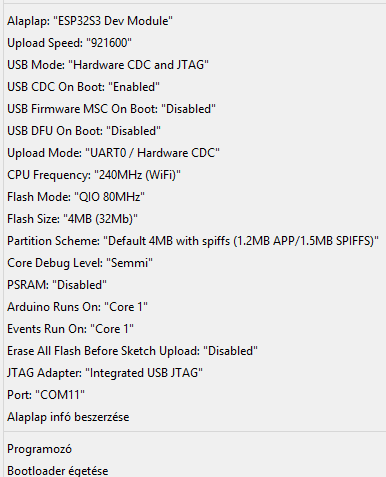Image resolution: width=386 pixels, height=477 pixels.
Task: Open Core Debug Level "Semmi" setting
Action: coord(195,263)
